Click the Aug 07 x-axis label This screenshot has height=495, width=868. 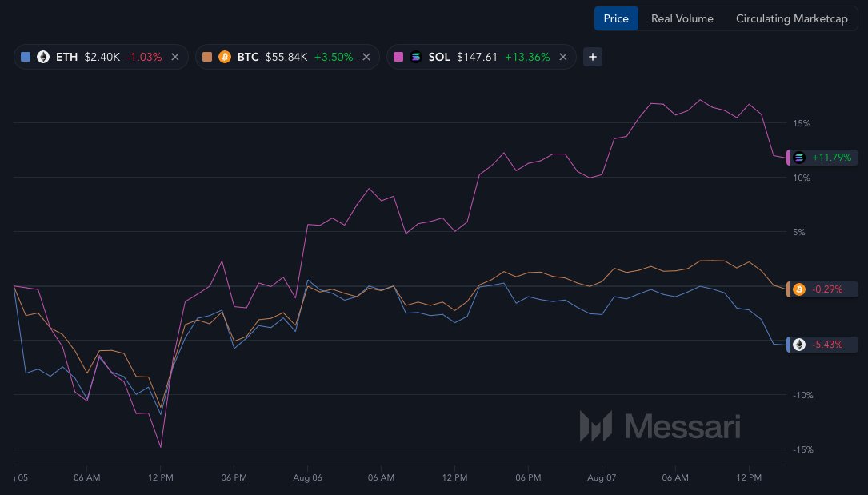click(x=601, y=477)
